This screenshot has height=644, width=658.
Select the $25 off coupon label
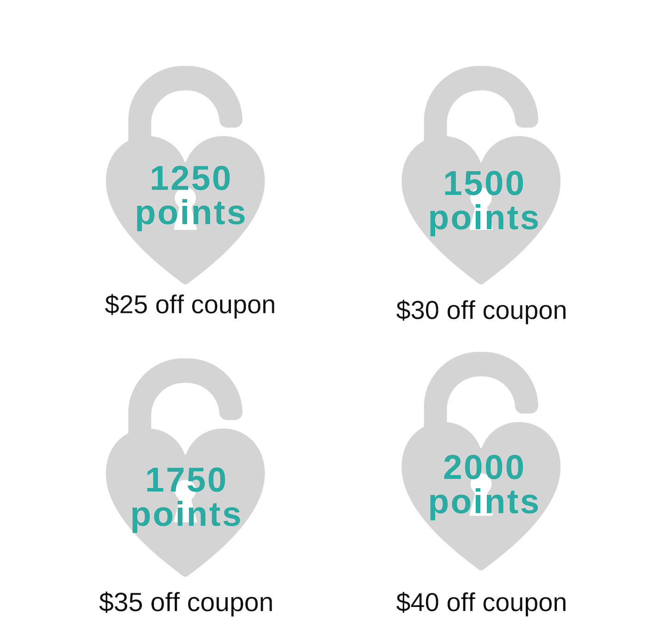point(190,305)
